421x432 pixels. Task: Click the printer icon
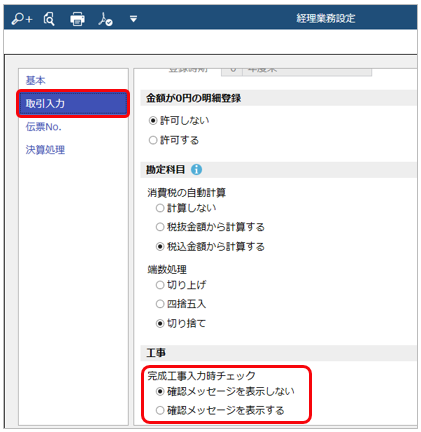coord(77,19)
